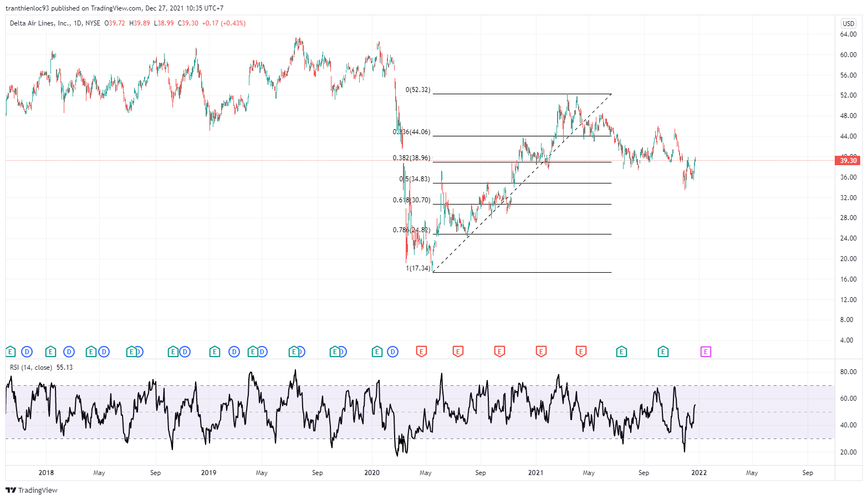This screenshot has height=500, width=868.
Task: Click the RSI 80.00 axis label
Action: coord(848,372)
